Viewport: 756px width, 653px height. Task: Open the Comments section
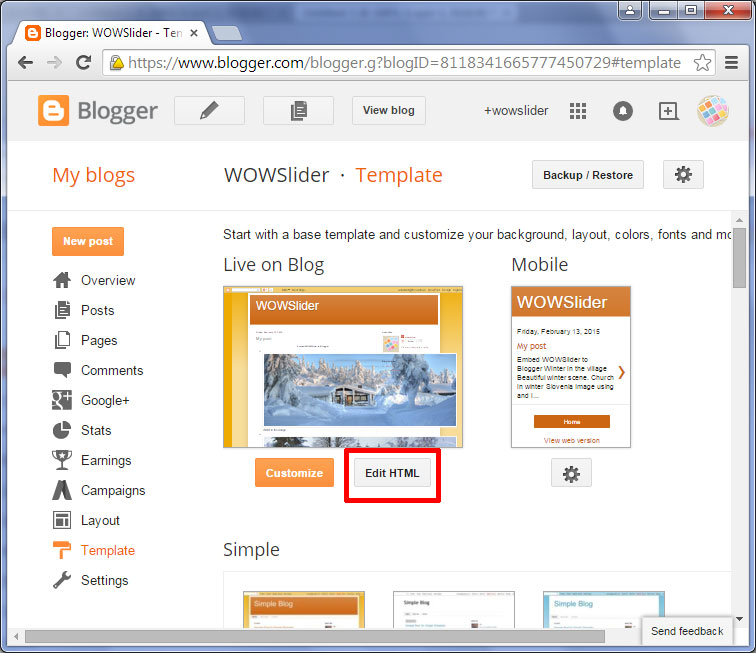[112, 370]
